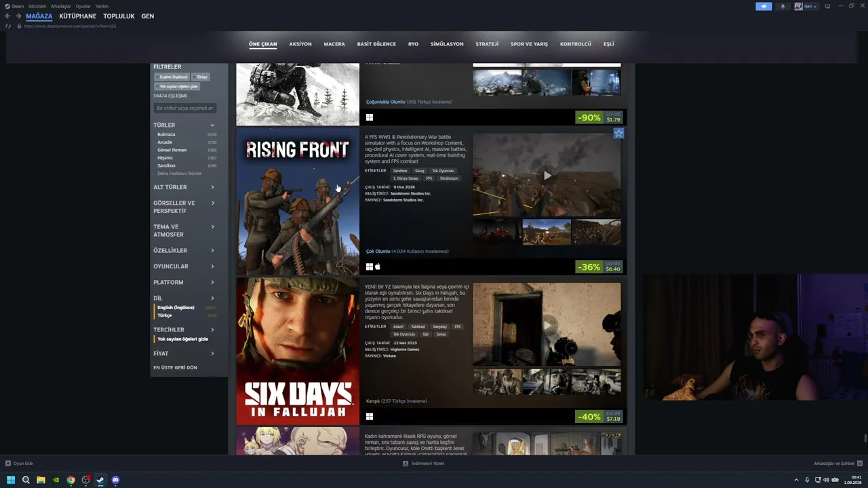Open the Arkadaşlar menu
The width and height of the screenshot is (868, 488).
pyautogui.click(x=61, y=6)
